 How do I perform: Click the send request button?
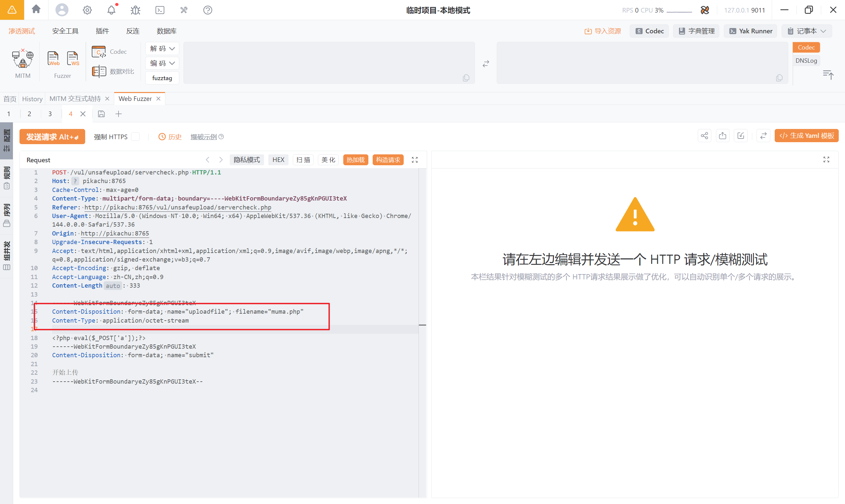coord(52,137)
